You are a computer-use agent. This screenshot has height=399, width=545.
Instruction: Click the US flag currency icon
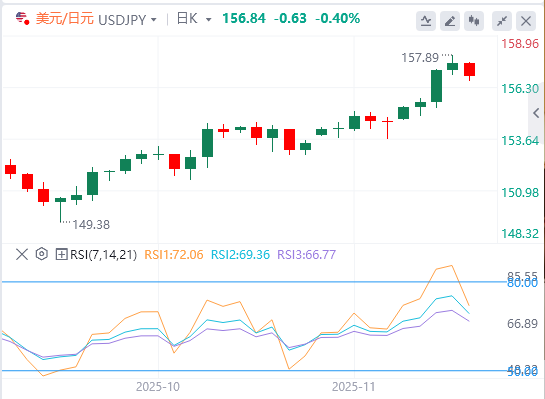coord(23,18)
